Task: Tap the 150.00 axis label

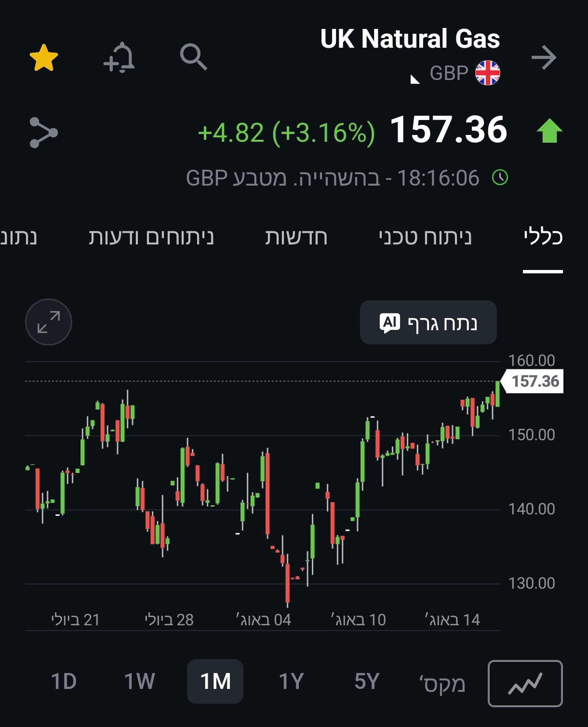Action: click(532, 435)
